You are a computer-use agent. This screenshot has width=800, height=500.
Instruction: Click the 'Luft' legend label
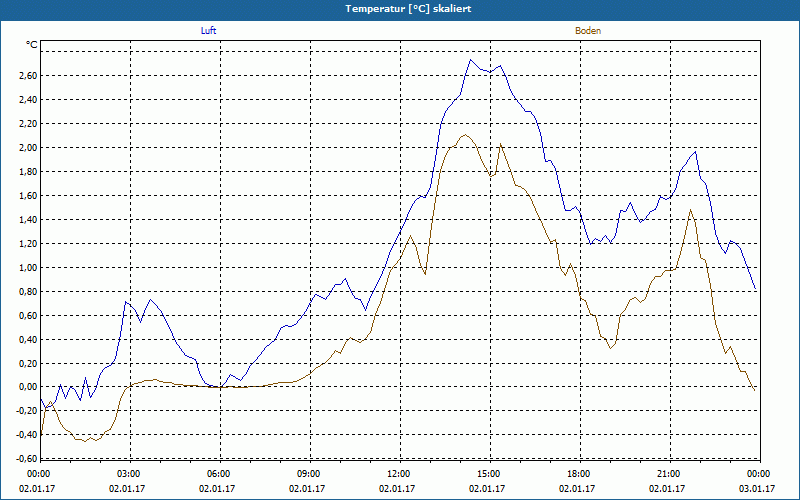[209, 31]
